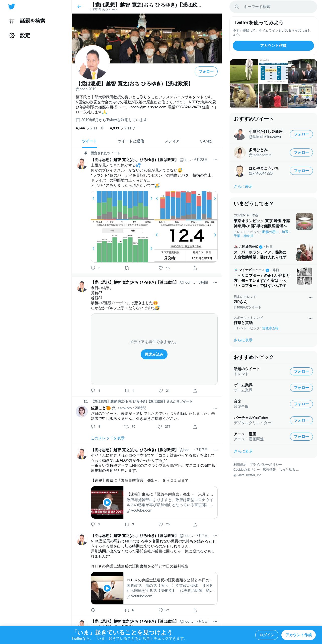This screenshot has height=644, width=322.
Task: Click next chevron on handicap chart
Action: [x=215, y=235]
